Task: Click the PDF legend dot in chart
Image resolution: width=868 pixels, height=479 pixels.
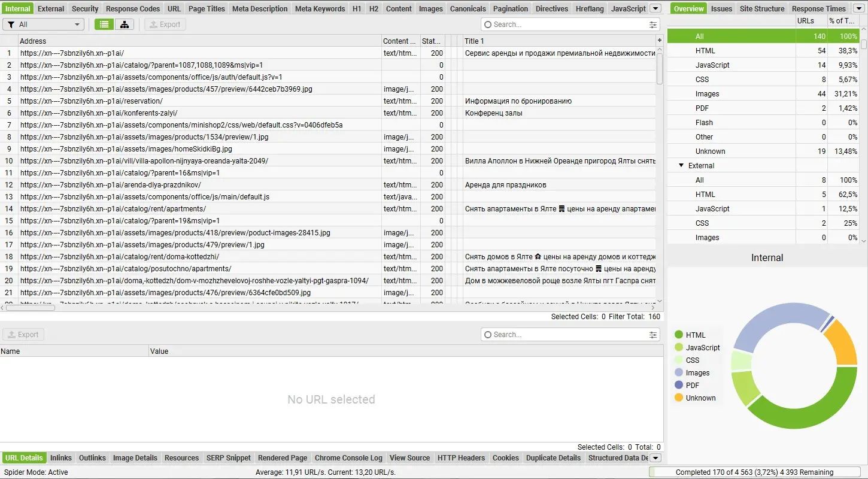Action: point(678,386)
